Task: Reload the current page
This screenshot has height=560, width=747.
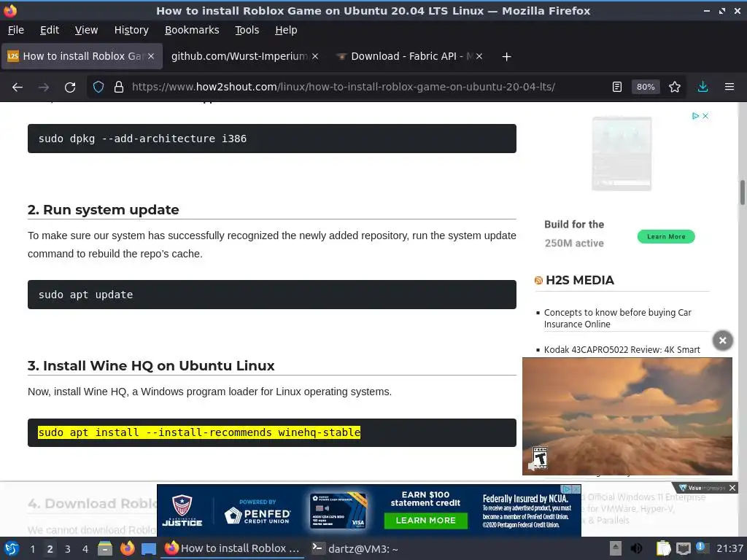Action: pos(70,87)
